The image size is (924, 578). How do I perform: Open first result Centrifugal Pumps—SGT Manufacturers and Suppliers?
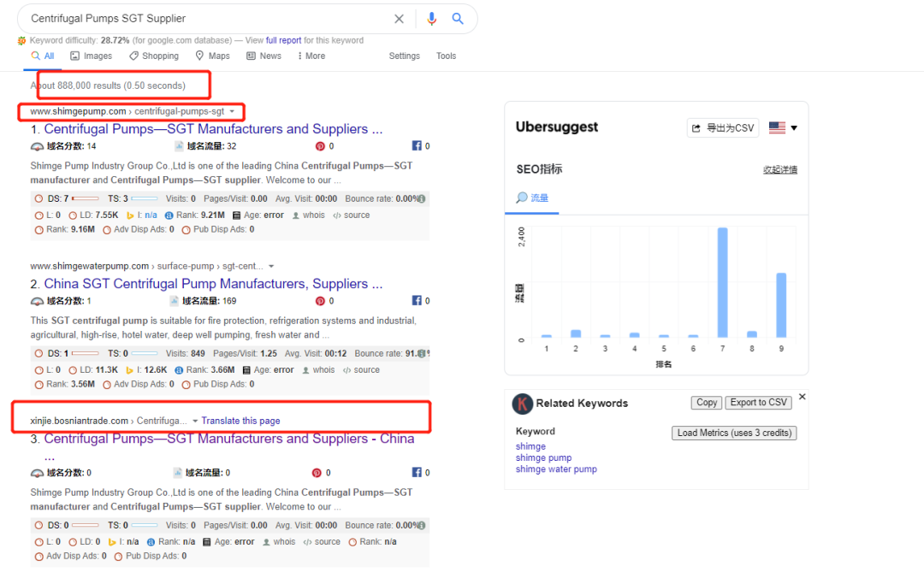click(x=213, y=129)
